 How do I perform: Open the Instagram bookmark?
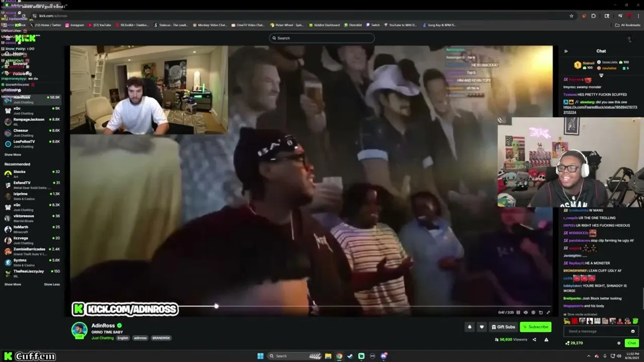[x=74, y=25]
